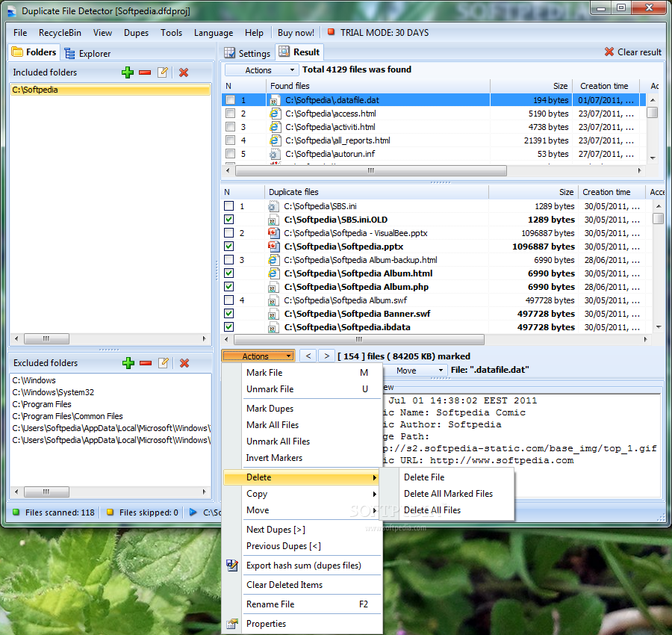Remove included folder with red minus

tap(145, 72)
